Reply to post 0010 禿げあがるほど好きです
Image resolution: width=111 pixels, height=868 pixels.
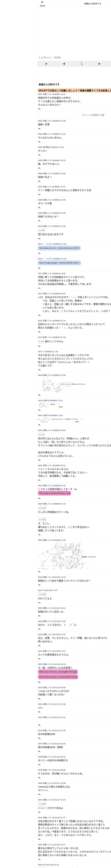coord(39,239)
